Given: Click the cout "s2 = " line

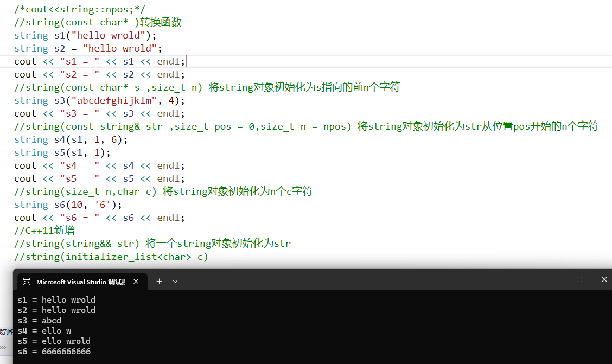Looking at the screenshot, I should 99,74.
